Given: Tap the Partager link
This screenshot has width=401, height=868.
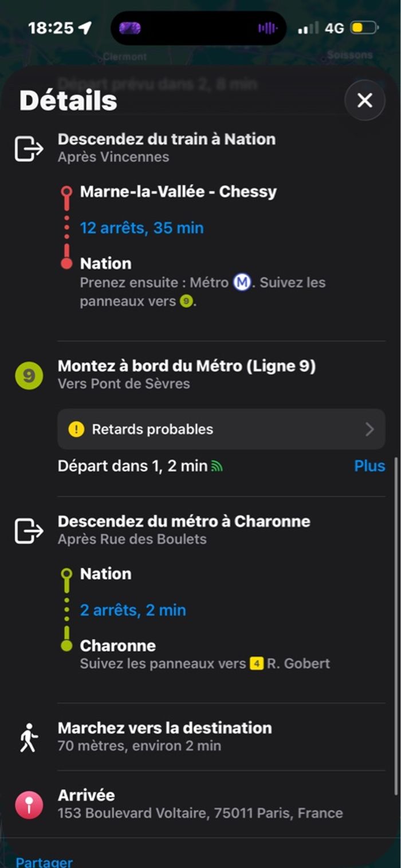Looking at the screenshot, I should coord(44,862).
